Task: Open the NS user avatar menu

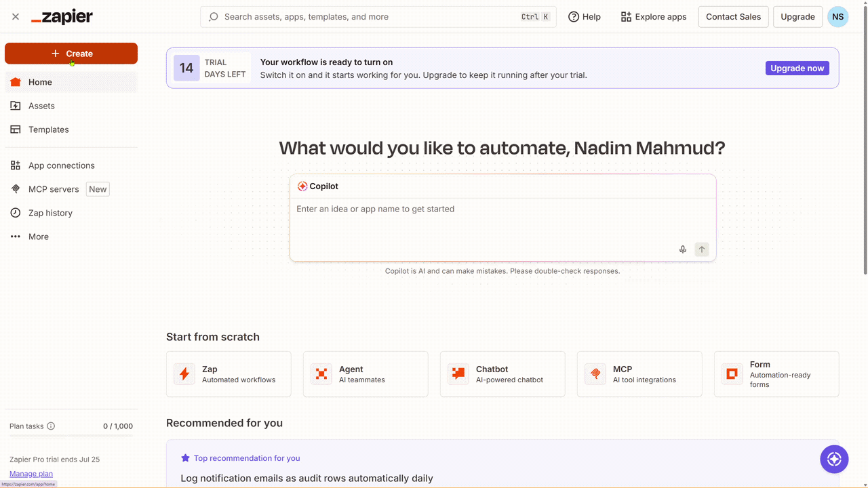Action: coord(838,17)
